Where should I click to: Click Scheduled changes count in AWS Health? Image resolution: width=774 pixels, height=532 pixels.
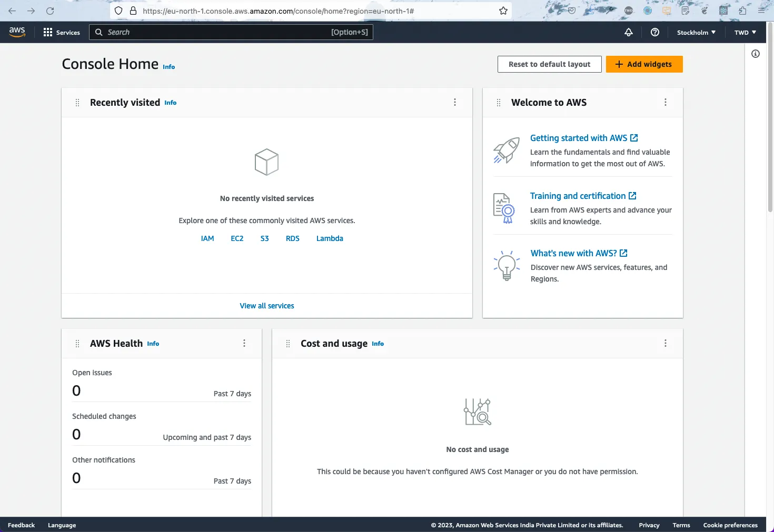point(76,434)
